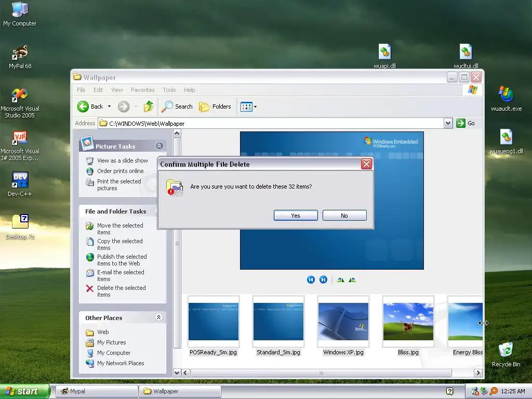Click the filmstrip scroll left arrow
The image size is (532, 399).
tap(185, 373)
